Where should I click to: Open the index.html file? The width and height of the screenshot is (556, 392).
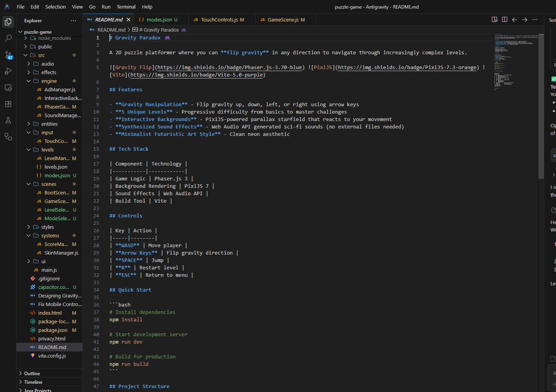49,313
